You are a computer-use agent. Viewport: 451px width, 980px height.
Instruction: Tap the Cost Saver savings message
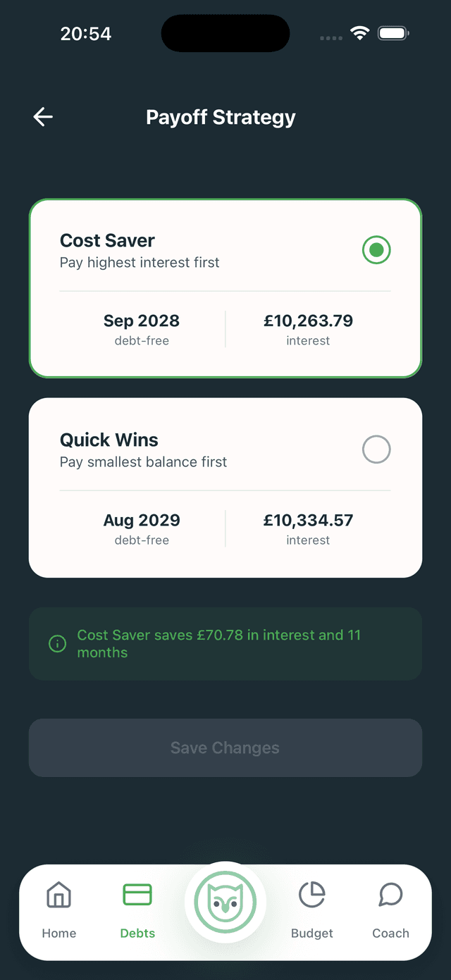pyautogui.click(x=221, y=643)
